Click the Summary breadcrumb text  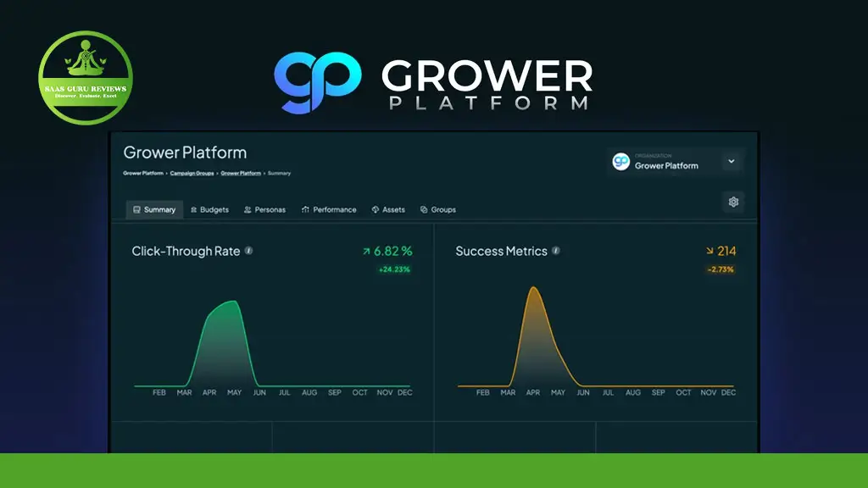coord(279,173)
